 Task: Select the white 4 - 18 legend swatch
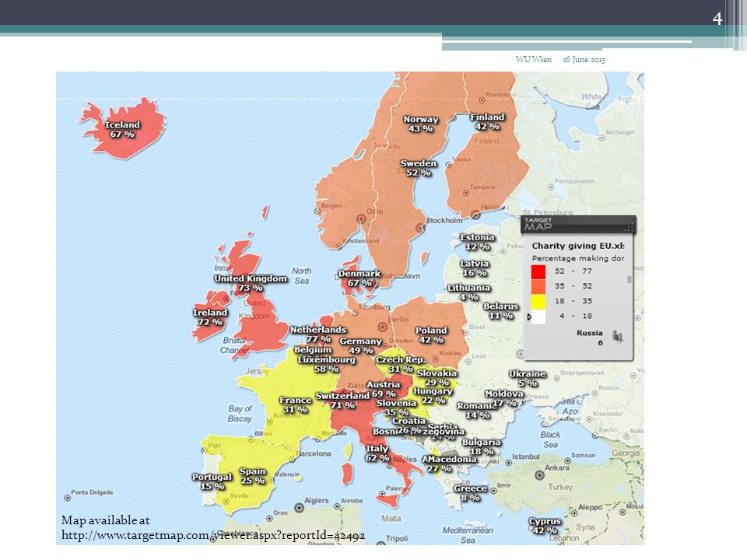(x=538, y=317)
